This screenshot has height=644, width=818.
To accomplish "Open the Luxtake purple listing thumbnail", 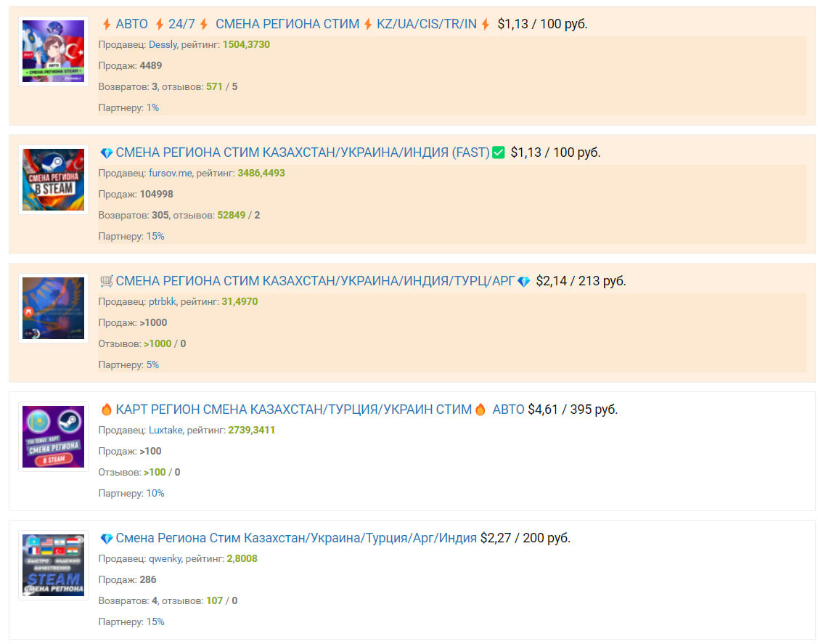I will [x=53, y=437].
